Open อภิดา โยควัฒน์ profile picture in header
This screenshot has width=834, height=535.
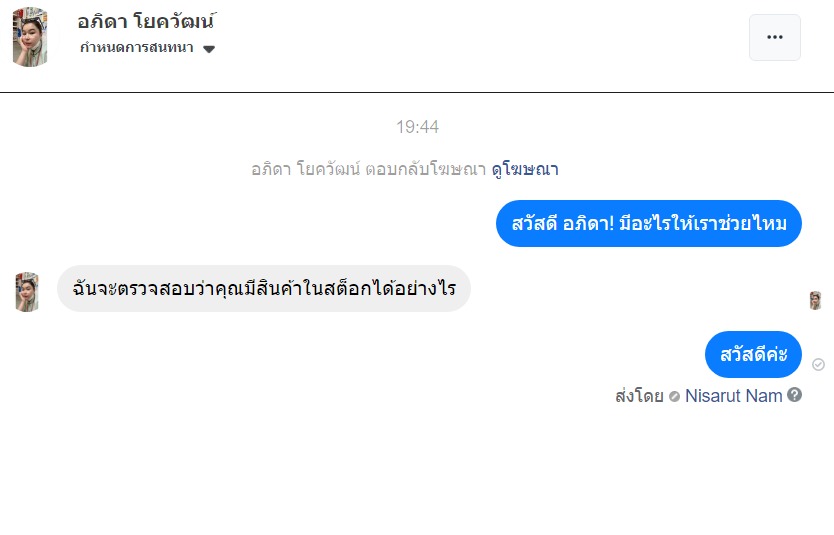tap(30, 37)
